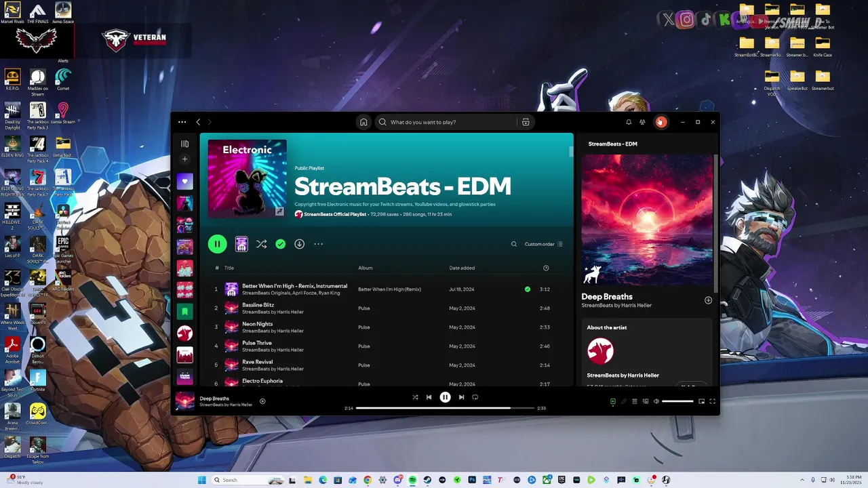Viewport: 868px width, 488px height.
Task: Toggle Now Playing view
Action: click(x=612, y=401)
